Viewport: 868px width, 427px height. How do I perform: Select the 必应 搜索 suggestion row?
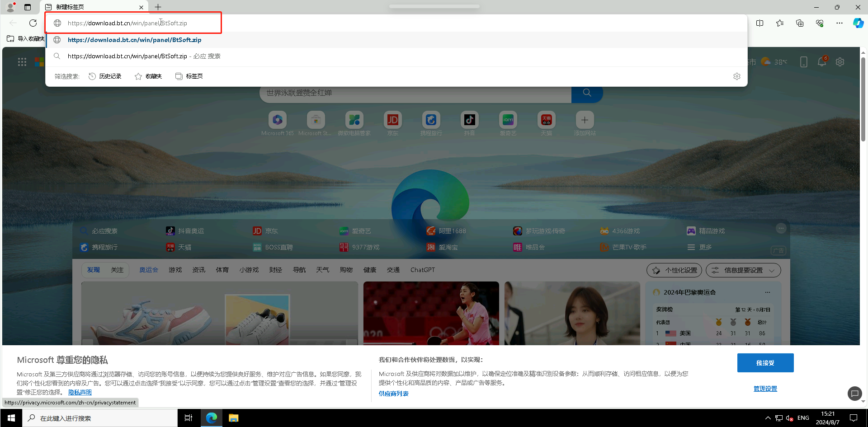click(396, 56)
